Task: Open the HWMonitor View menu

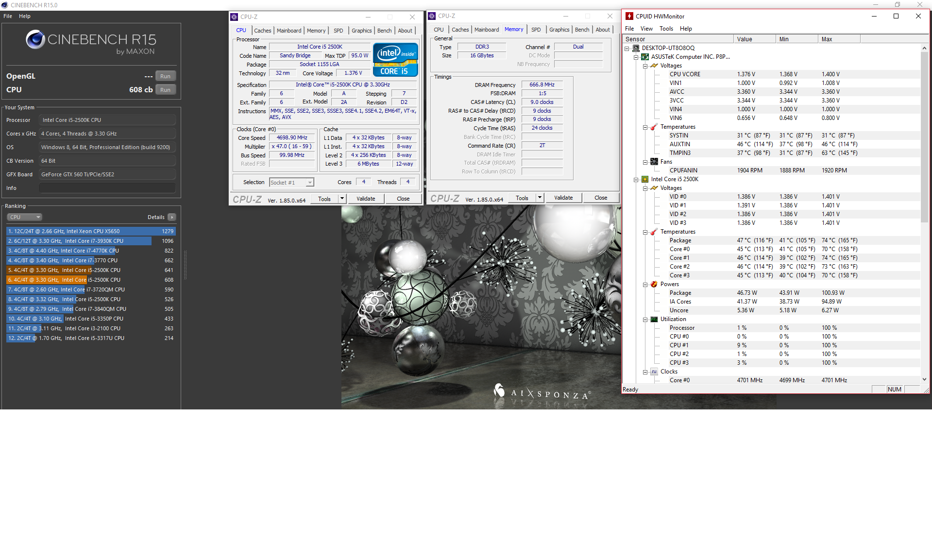Action: click(x=646, y=29)
